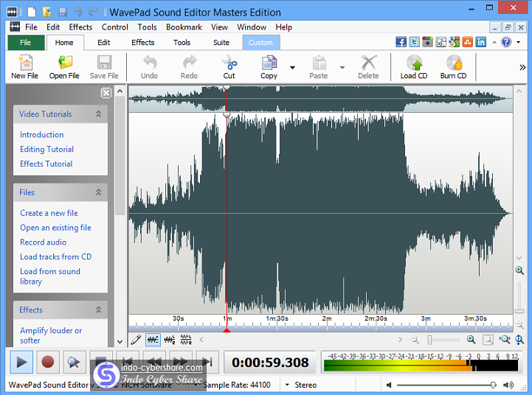Collapse the ribbon with the small up caret
532x395 pixels.
(x=494, y=42)
